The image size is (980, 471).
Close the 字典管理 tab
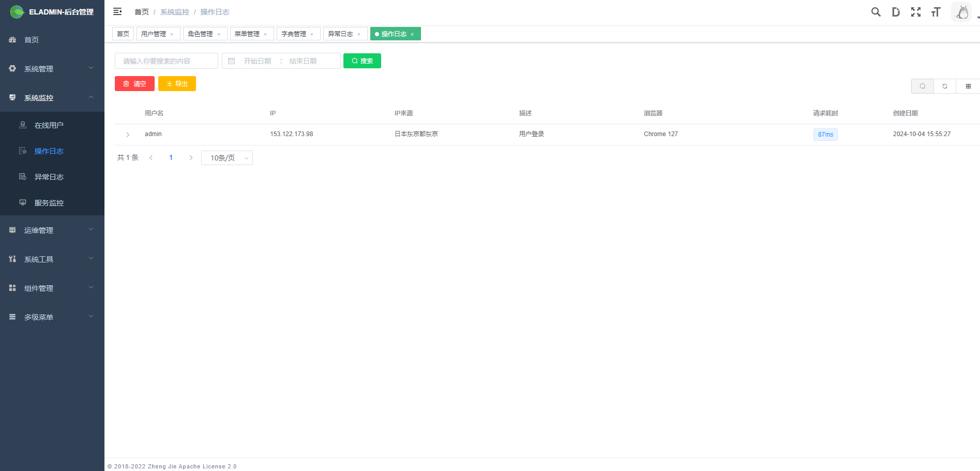click(x=312, y=34)
